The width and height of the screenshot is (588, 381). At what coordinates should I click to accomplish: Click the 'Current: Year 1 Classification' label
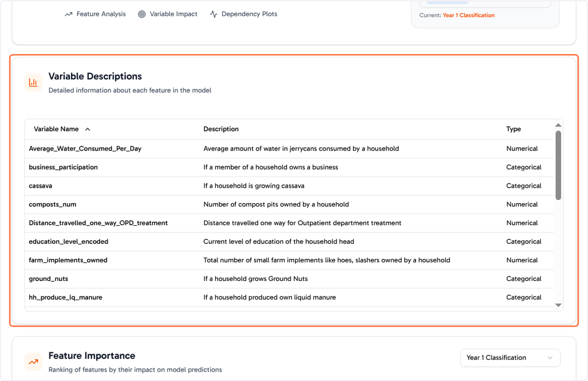pyautogui.click(x=457, y=15)
